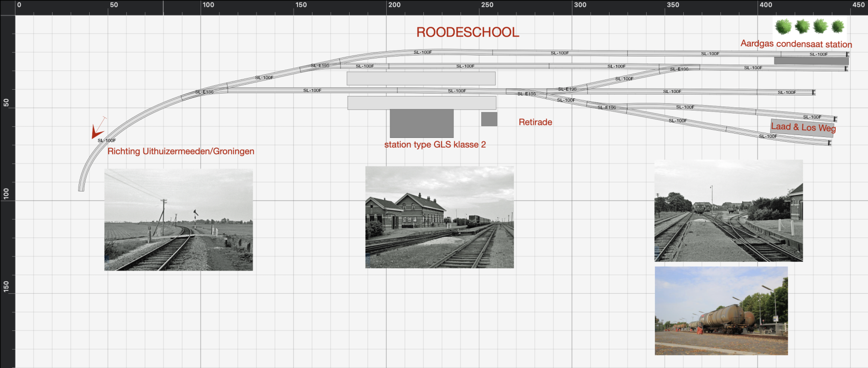Click the 400 mark on horizontal ruler

point(766,5)
